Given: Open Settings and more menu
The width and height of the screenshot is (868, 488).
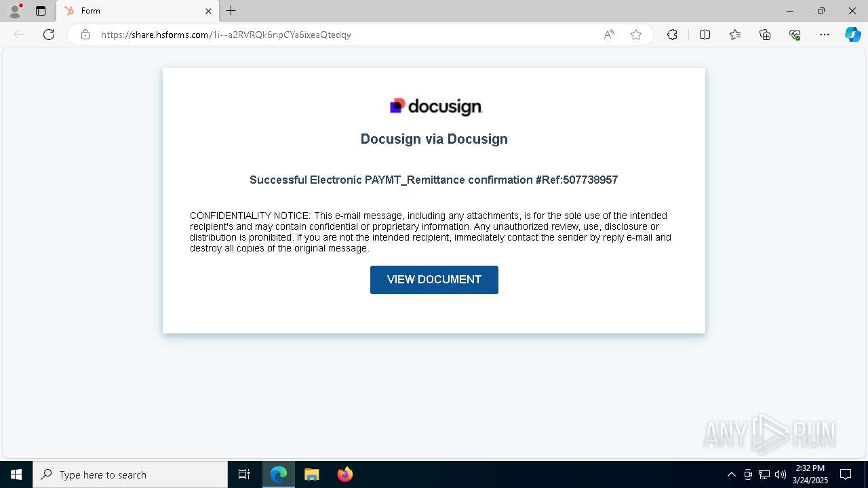Looking at the screenshot, I should 825,35.
